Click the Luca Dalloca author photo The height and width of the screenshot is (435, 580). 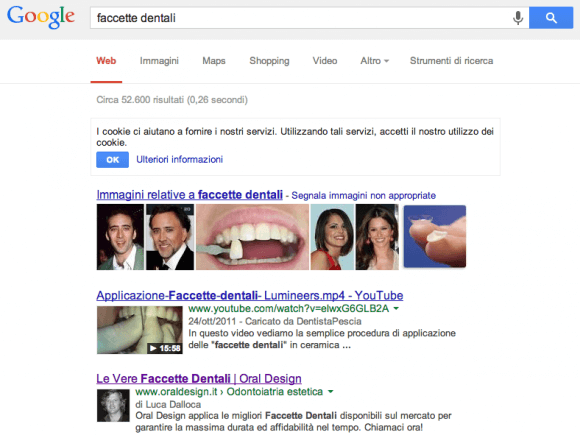point(113,405)
